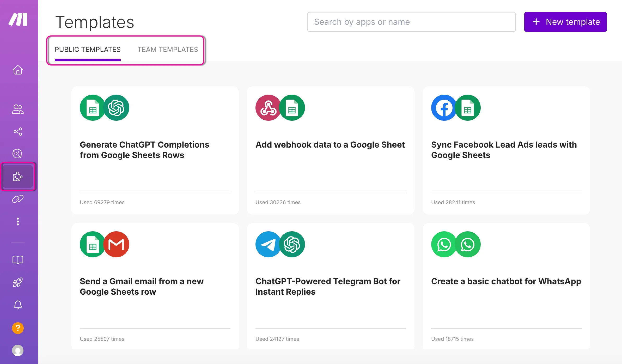Click Google Sheets icon on Facebook Lead Ads card
This screenshot has height=364, width=622.
(x=468, y=108)
